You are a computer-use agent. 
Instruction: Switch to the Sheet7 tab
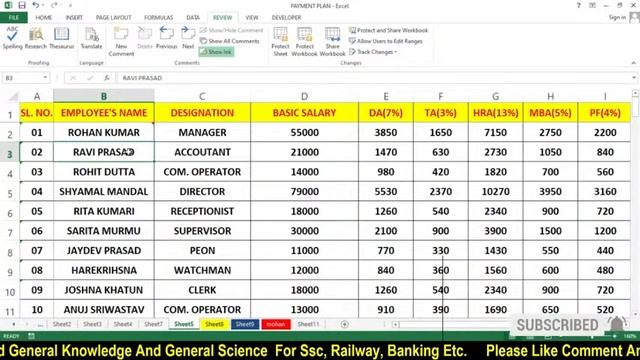point(153,324)
